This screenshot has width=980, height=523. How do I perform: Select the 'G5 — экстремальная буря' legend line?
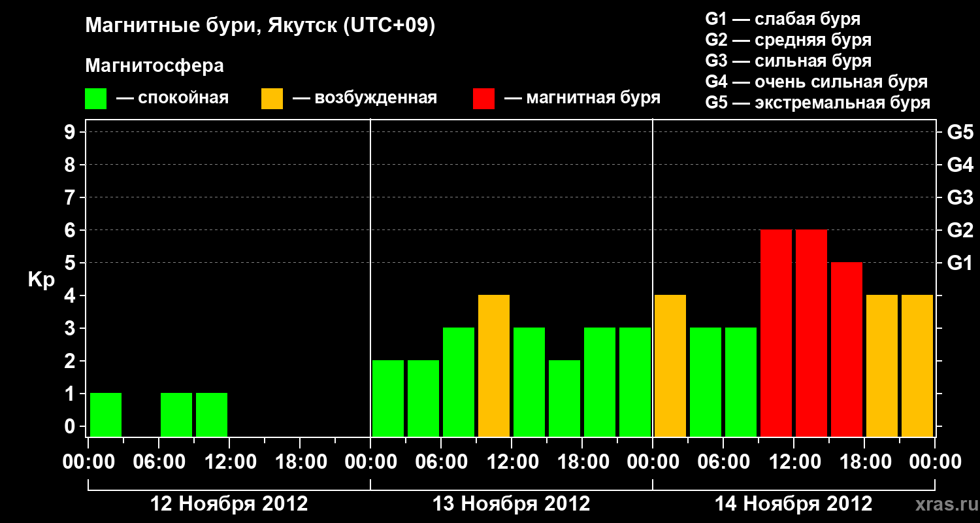point(818,103)
